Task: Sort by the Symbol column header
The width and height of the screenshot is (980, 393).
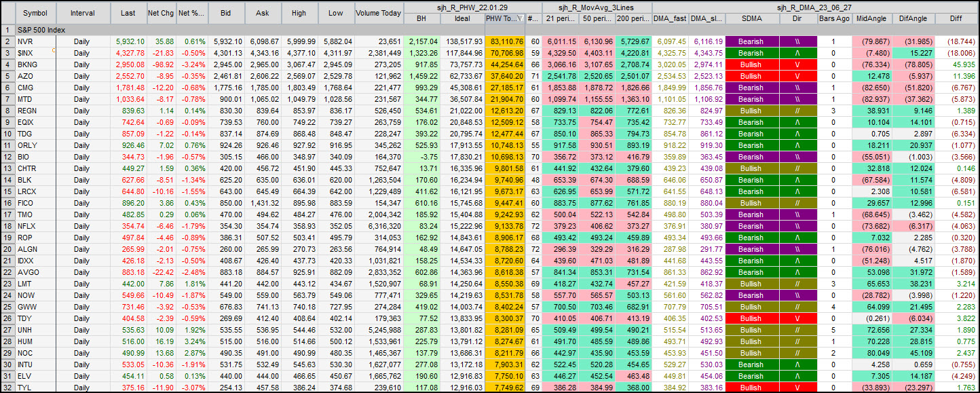Action: (x=35, y=13)
